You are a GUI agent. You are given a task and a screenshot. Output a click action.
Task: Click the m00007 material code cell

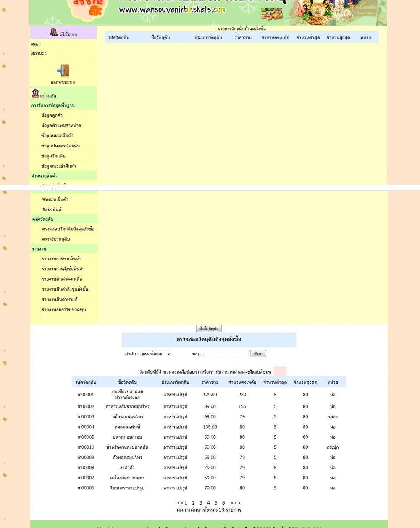86,478
